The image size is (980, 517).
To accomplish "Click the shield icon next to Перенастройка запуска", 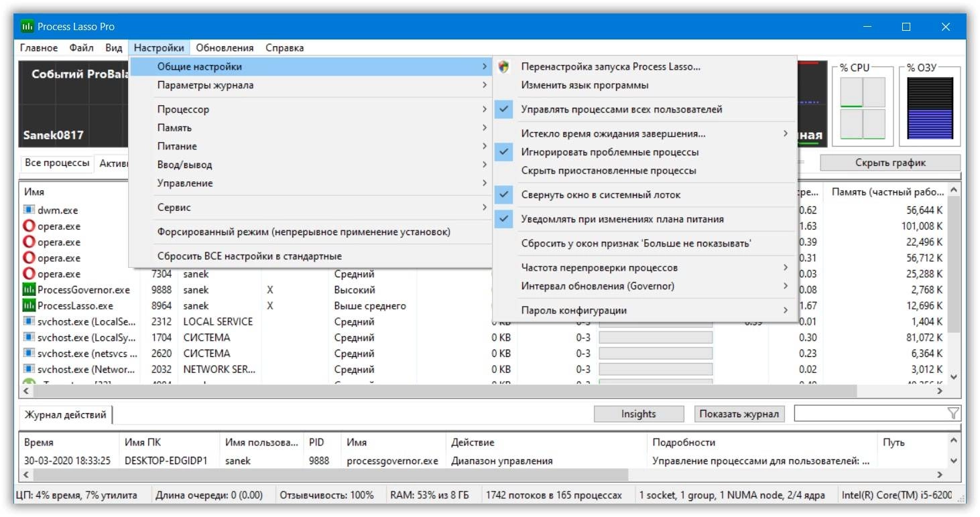I will pos(504,66).
